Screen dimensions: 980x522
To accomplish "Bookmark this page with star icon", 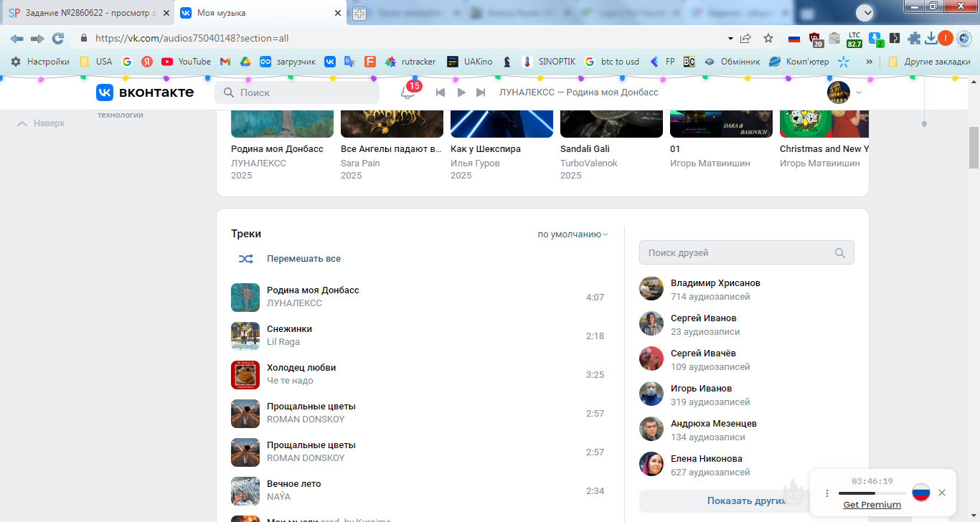I will [768, 38].
